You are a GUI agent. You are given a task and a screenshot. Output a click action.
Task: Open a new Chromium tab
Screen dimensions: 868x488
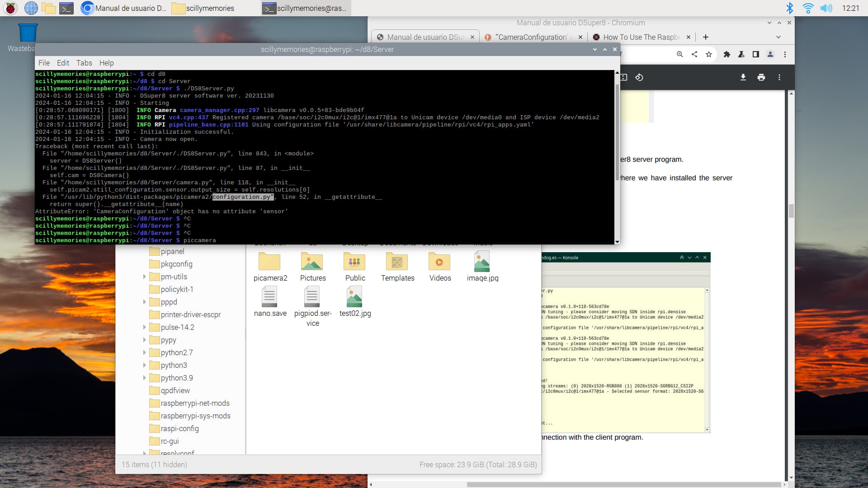[x=706, y=37]
